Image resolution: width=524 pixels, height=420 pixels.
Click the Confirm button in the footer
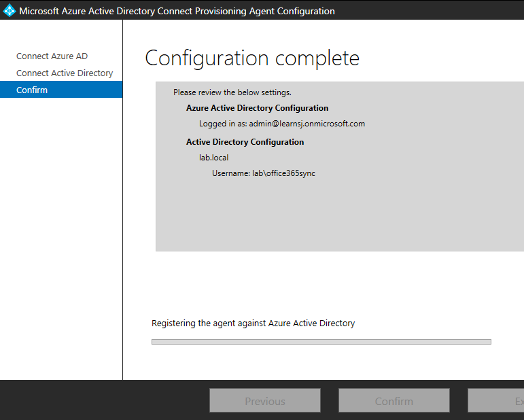394,401
